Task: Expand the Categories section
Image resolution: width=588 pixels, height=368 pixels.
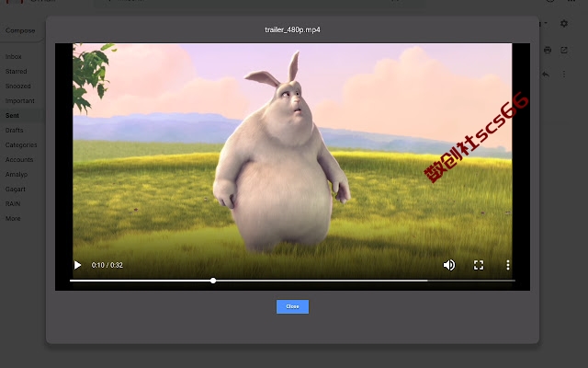Action: (21, 144)
